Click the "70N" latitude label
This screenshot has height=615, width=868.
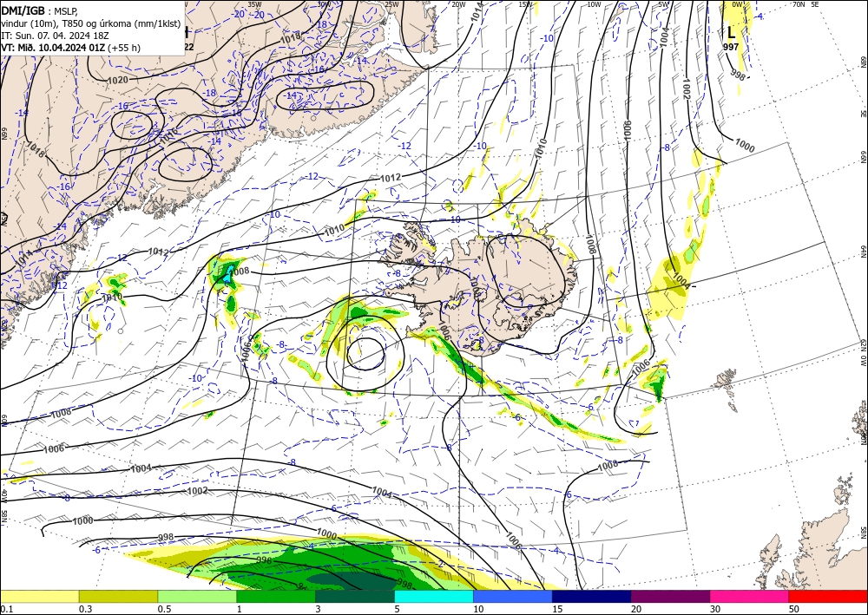(799, 3)
